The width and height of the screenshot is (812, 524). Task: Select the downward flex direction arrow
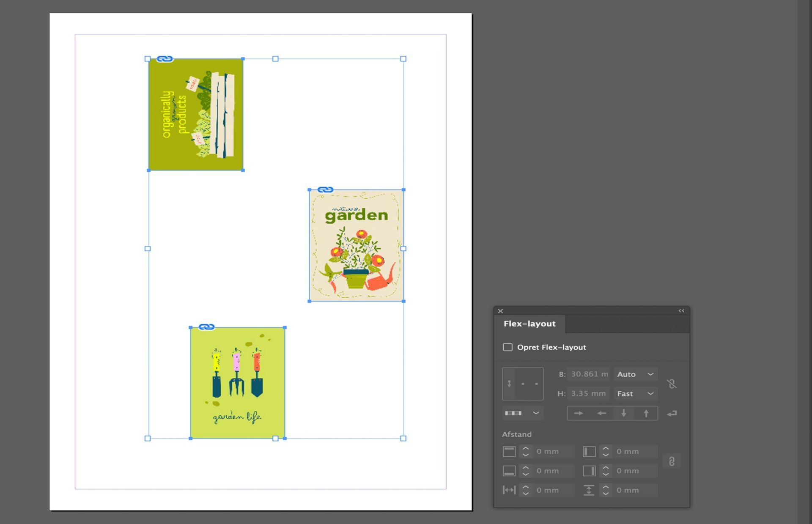click(623, 413)
